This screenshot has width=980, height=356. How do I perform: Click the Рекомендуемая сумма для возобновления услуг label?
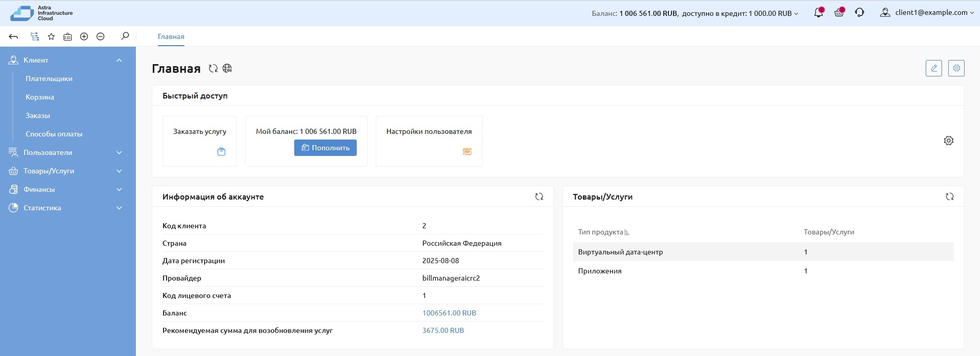coord(248,330)
